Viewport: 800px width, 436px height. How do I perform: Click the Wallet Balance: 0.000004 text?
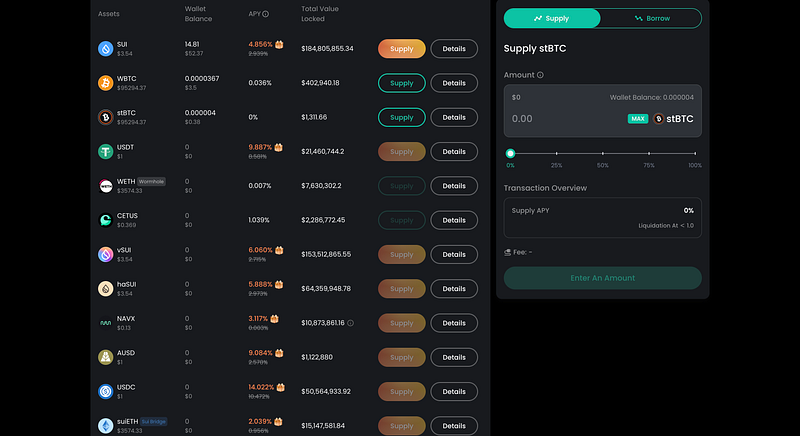[652, 97]
